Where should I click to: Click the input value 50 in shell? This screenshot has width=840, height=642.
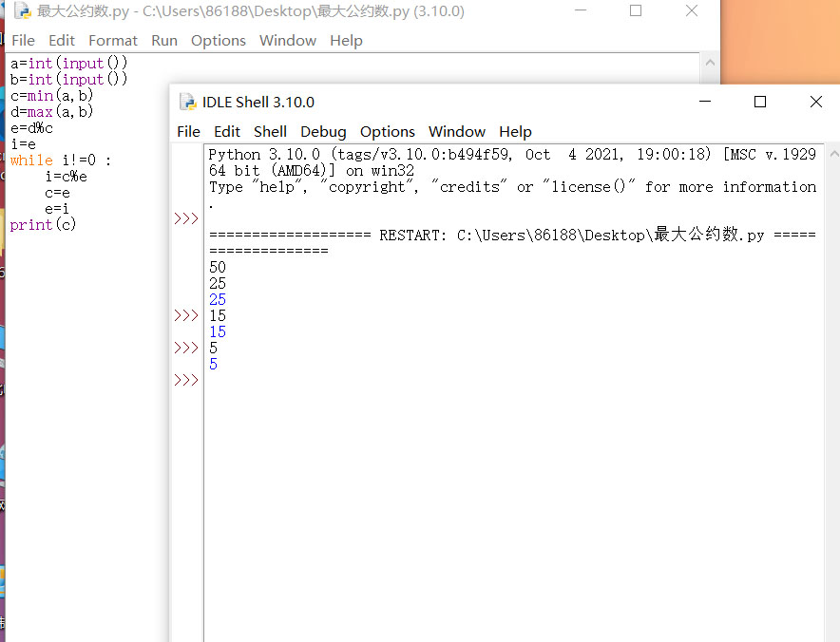click(x=218, y=267)
